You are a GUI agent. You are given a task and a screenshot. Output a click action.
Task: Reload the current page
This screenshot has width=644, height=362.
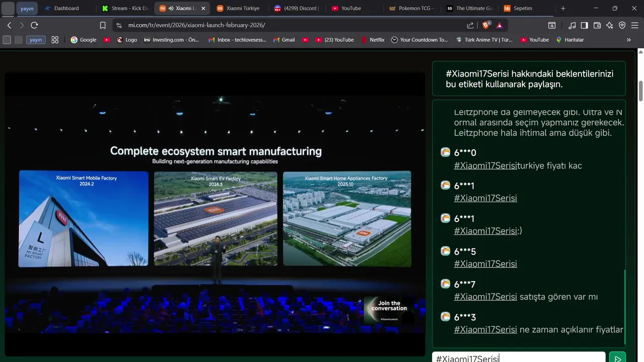[x=34, y=25]
